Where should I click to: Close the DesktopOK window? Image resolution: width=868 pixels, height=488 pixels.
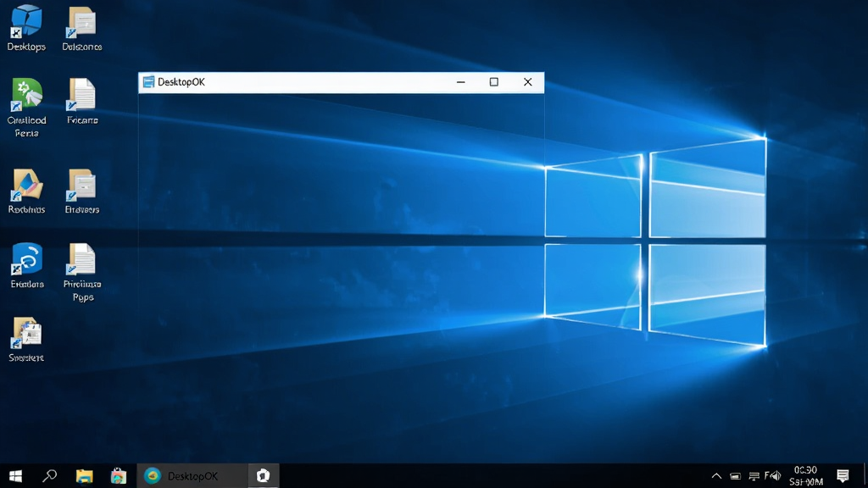(x=527, y=82)
